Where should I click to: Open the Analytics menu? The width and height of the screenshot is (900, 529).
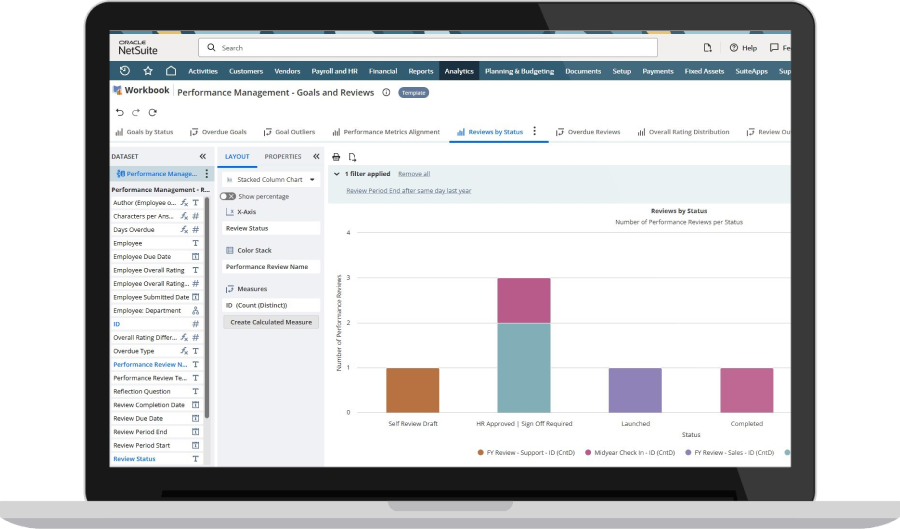(x=459, y=71)
